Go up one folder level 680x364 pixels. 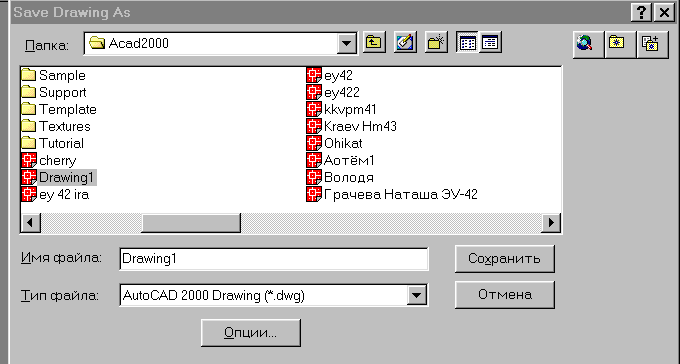tap(374, 43)
